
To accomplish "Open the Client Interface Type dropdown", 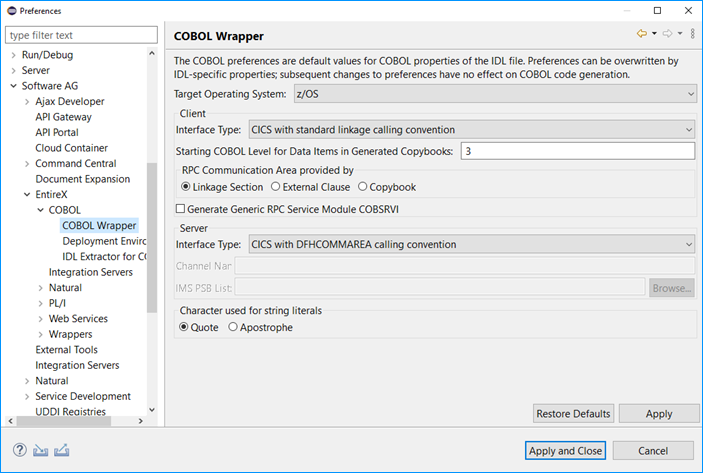I will click(x=471, y=130).
